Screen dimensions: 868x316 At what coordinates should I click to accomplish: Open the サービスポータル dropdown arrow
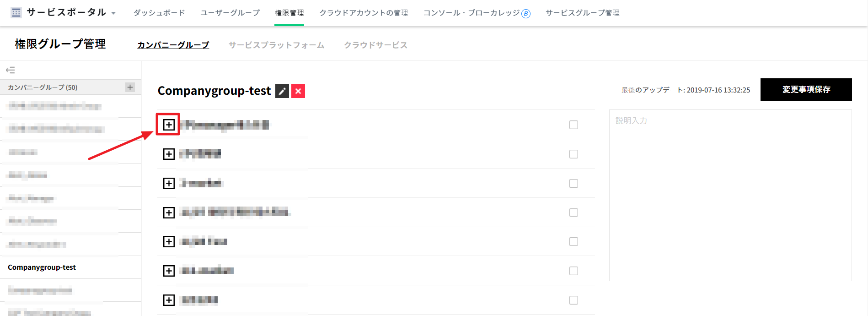tap(113, 13)
